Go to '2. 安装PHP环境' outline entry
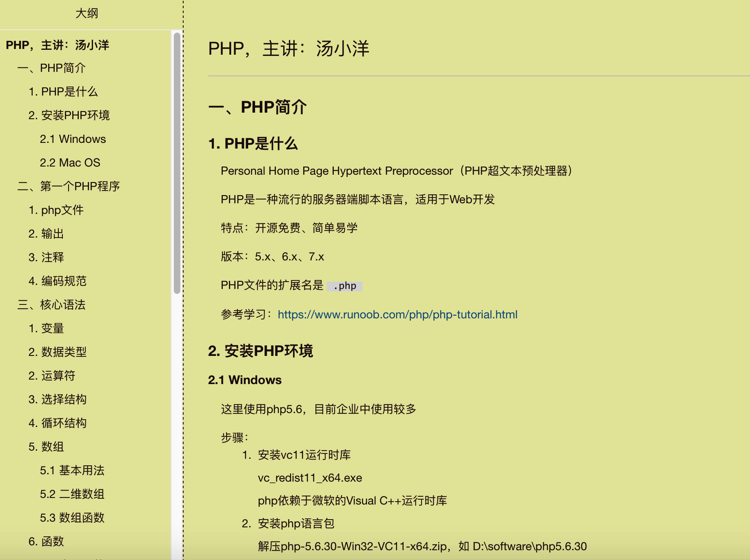Screen dimensions: 750x560 (69, 116)
